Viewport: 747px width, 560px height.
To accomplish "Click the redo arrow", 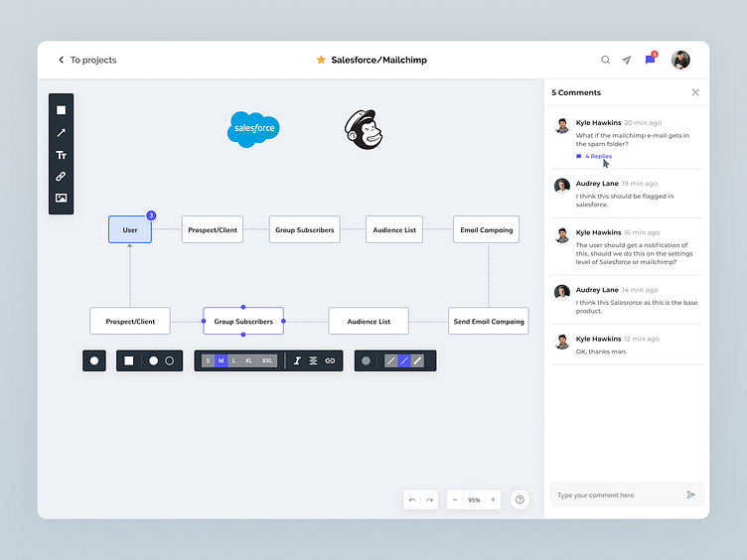I will click(x=429, y=500).
